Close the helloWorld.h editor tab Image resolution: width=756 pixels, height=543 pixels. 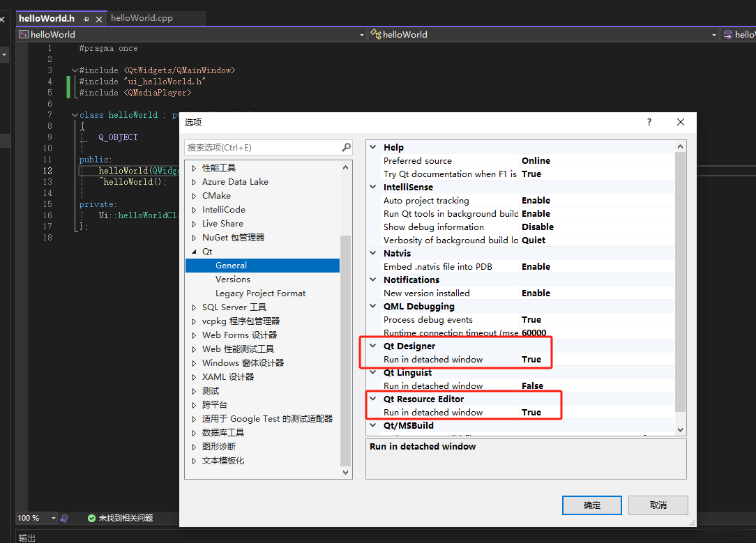pos(98,19)
